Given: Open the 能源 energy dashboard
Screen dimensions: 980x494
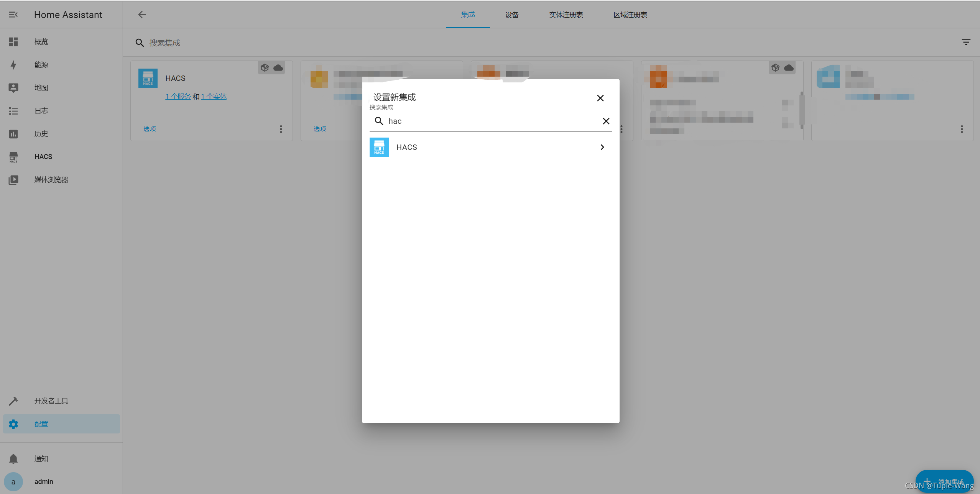Looking at the screenshot, I should click(41, 65).
